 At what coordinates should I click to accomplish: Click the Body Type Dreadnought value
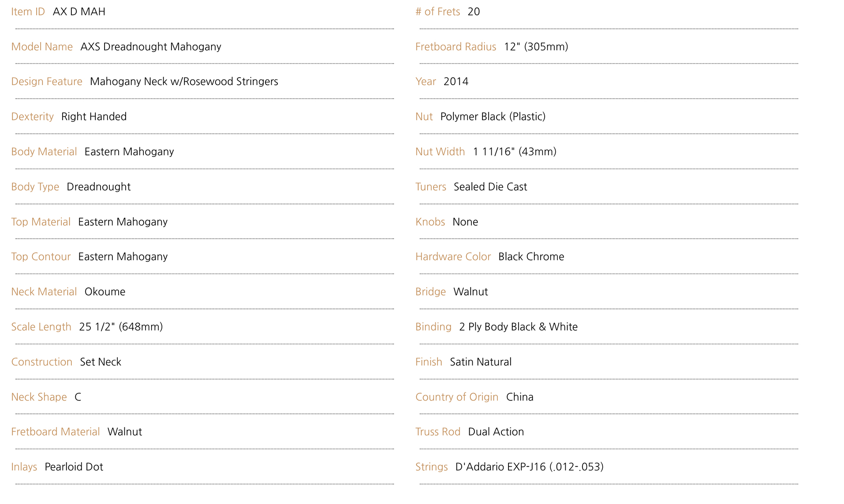[x=99, y=187]
